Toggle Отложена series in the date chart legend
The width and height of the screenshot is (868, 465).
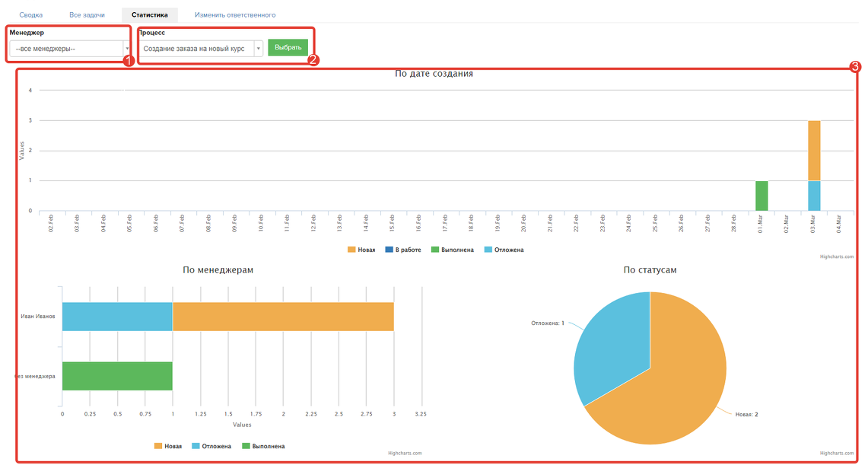[x=504, y=250]
